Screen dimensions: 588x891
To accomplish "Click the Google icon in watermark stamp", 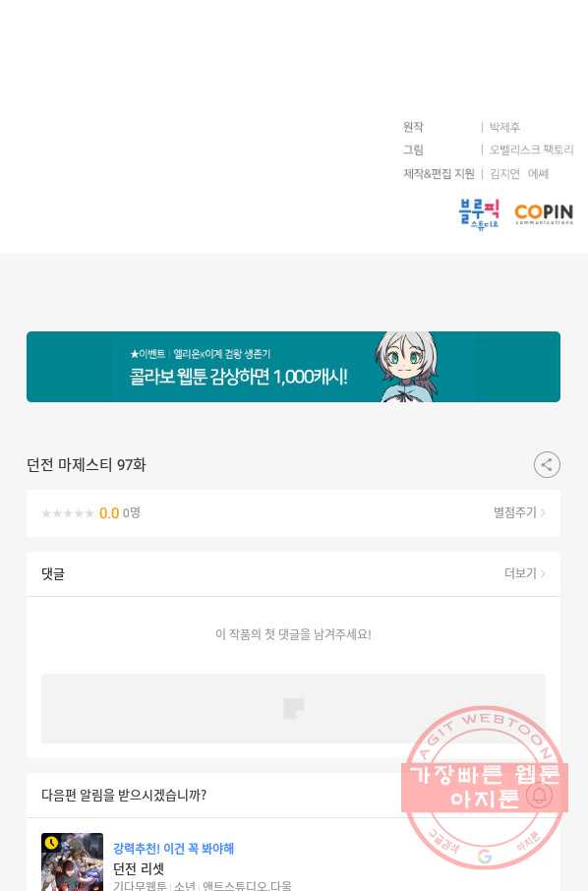I will point(485,856).
